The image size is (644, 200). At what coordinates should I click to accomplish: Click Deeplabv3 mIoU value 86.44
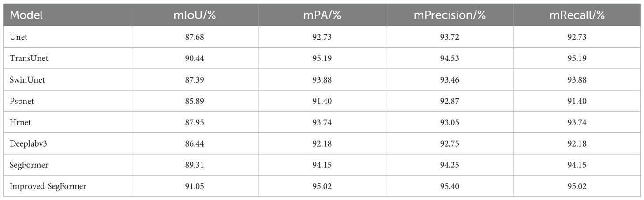[x=195, y=143]
